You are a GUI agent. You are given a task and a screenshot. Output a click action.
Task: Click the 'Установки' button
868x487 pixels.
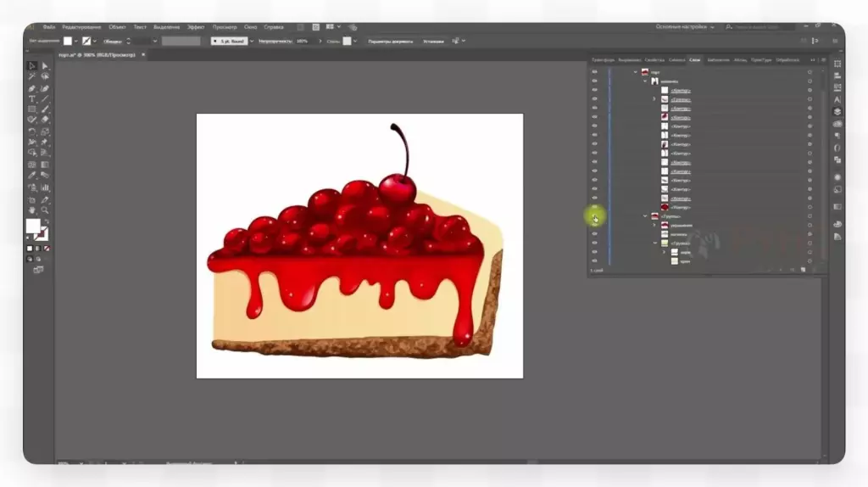[433, 41]
